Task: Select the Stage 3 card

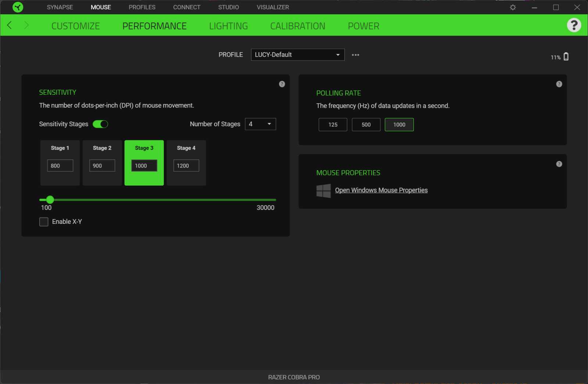Action: pyautogui.click(x=144, y=163)
